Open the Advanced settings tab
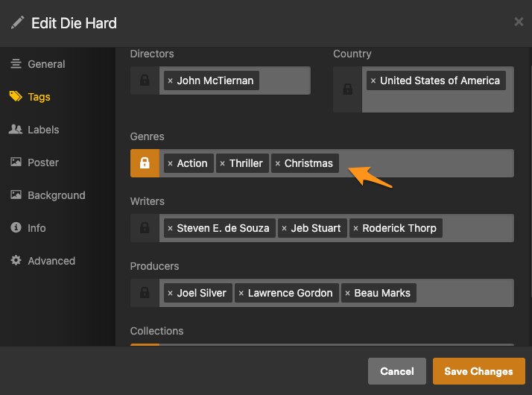 coord(51,261)
